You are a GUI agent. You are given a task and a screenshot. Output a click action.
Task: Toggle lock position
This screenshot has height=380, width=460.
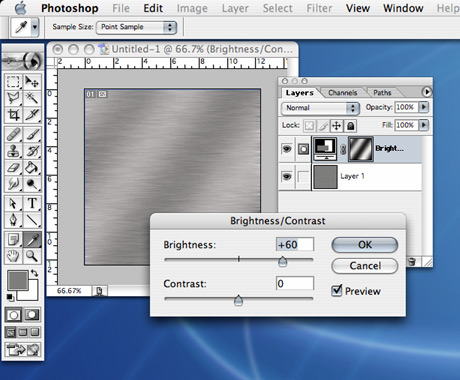[336, 126]
